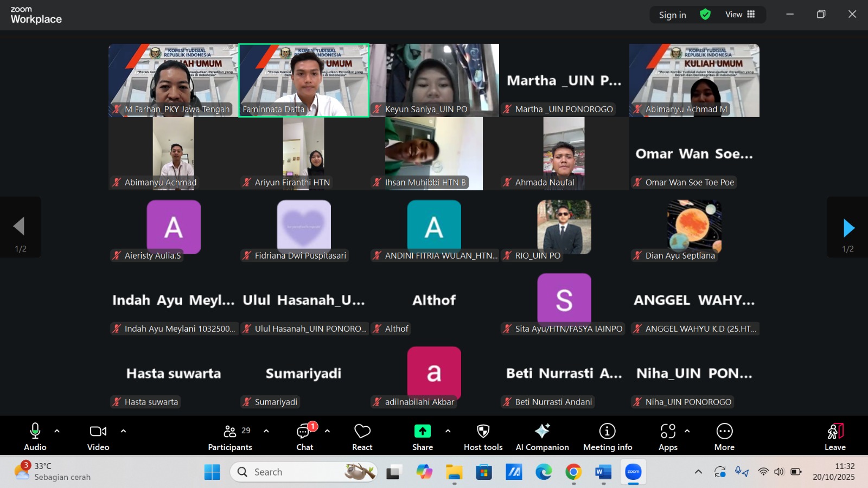
Task: Click the React heart icon
Action: 362,437
